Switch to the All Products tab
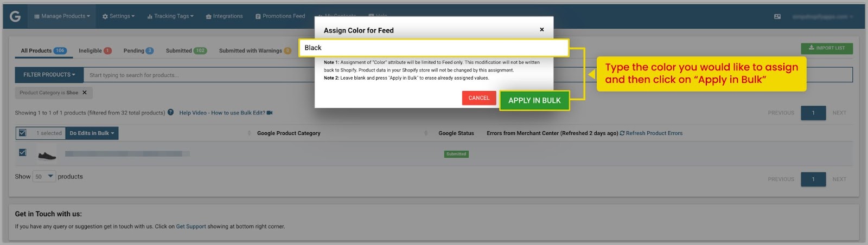The image size is (868, 245). point(43,51)
